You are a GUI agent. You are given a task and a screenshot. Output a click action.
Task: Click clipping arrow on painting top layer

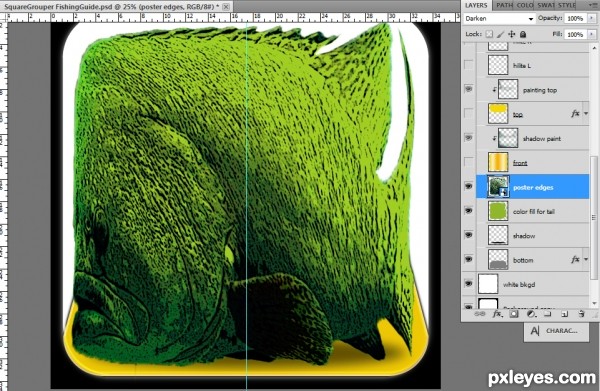(x=494, y=90)
